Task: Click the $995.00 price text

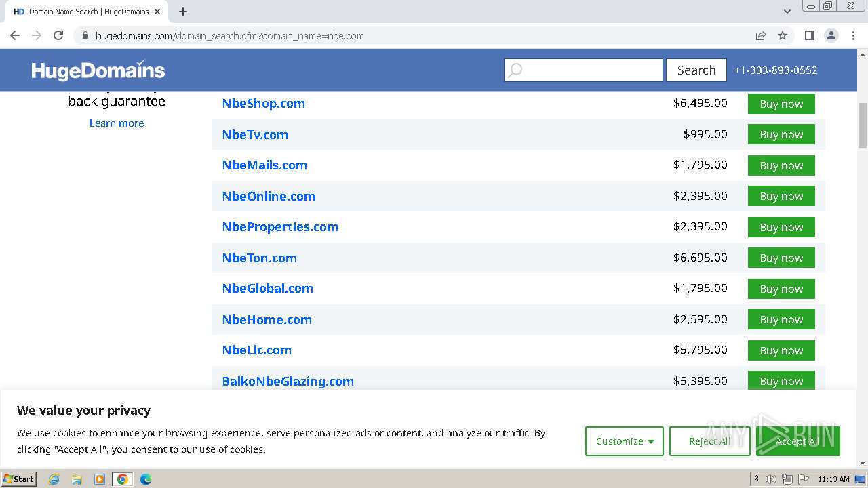Action: 705,134
